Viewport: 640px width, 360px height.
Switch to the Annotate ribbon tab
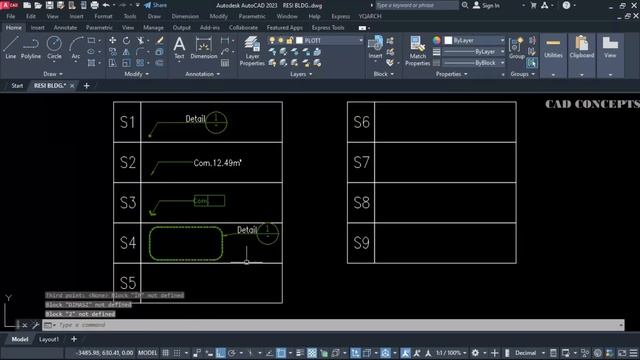[x=65, y=28]
